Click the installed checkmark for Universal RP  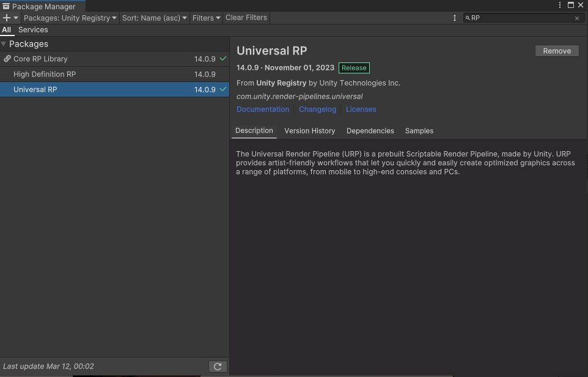click(x=222, y=89)
